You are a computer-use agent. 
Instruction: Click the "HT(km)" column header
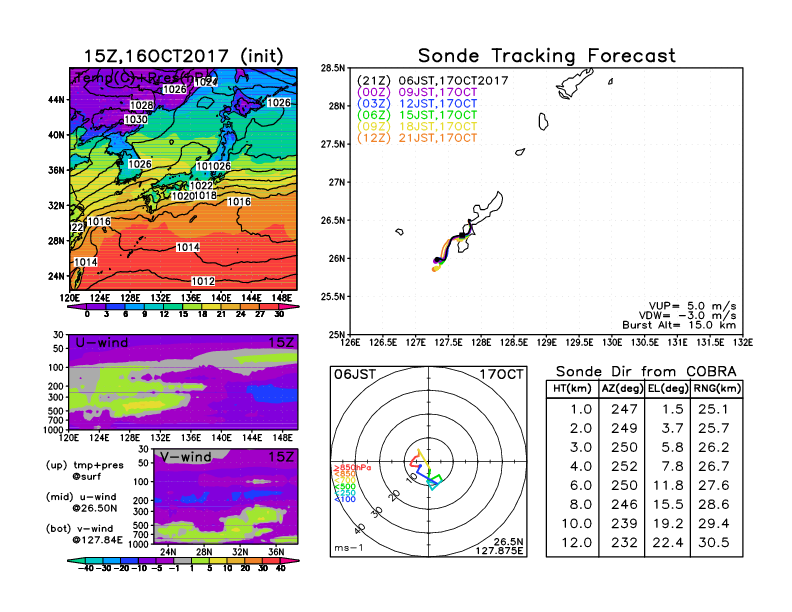coord(572,389)
